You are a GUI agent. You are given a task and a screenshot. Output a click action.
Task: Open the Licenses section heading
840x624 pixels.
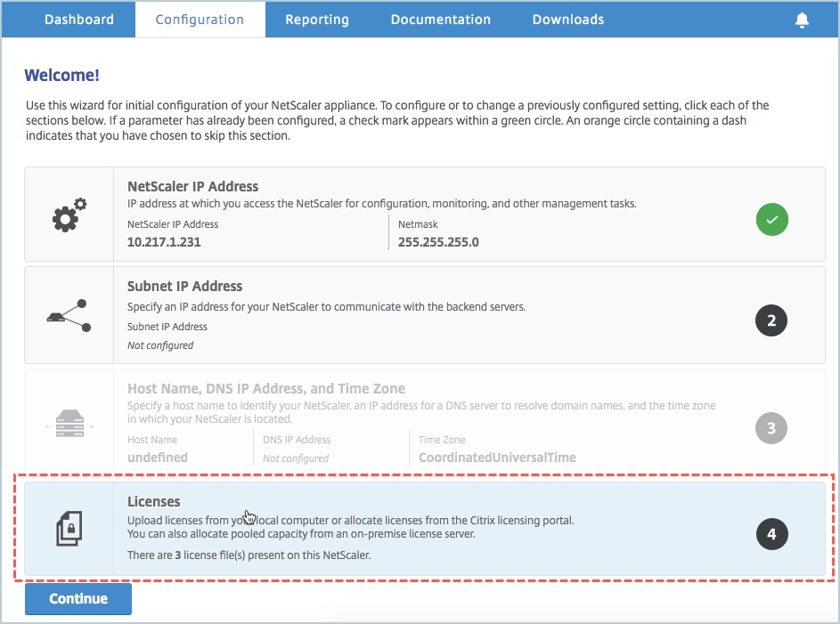click(154, 501)
